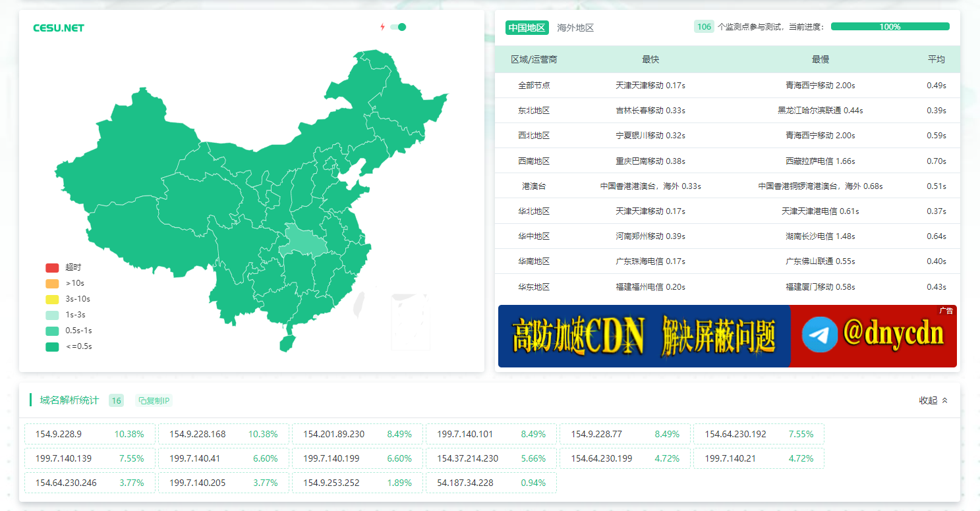Click the orange >10s legend swatch
Viewport: 980px width, 511px height.
pos(52,284)
